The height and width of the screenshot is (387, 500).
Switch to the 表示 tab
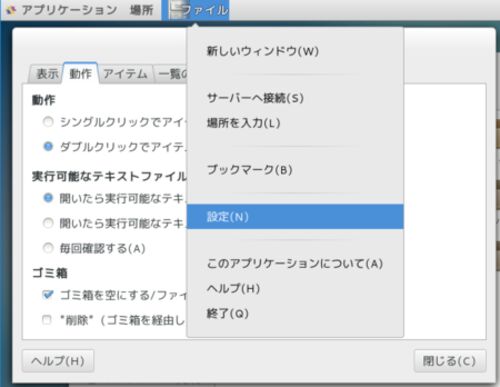click(46, 74)
